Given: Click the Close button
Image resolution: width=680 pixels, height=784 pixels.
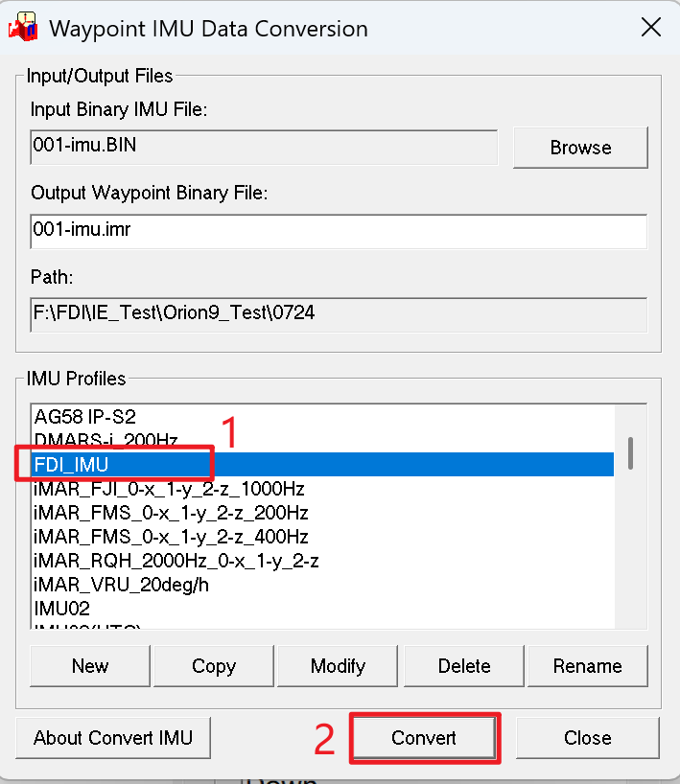Looking at the screenshot, I should click(x=587, y=738).
